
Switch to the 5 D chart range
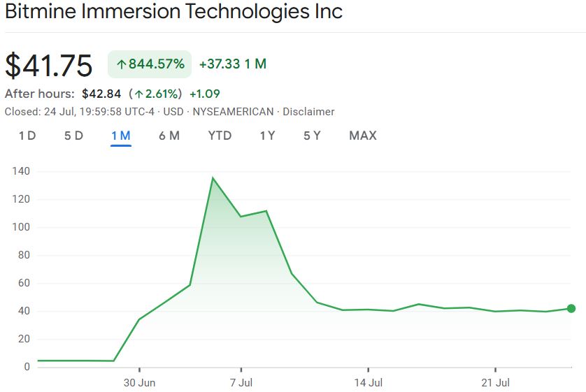click(x=73, y=136)
